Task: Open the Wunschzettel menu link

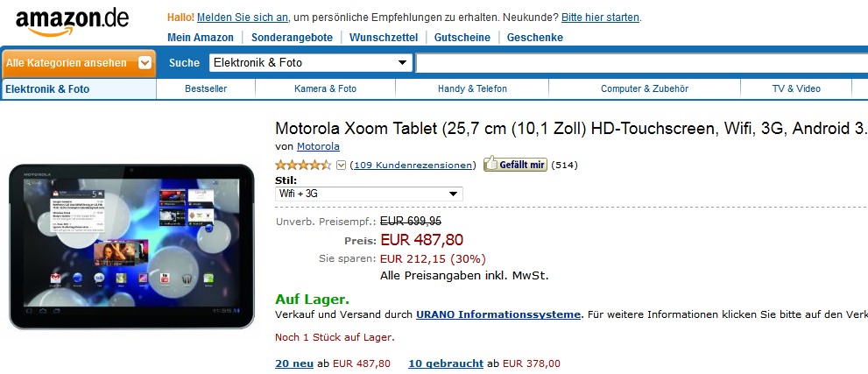Action: tap(385, 38)
